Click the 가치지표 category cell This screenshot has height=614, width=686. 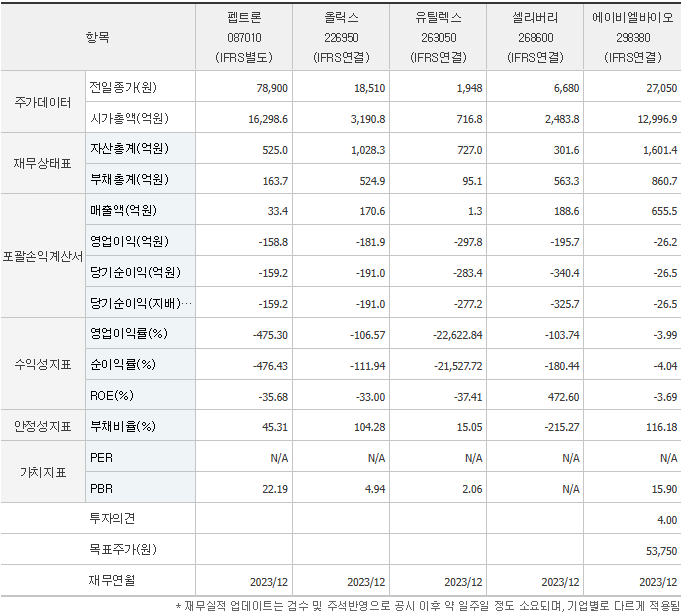click(x=43, y=473)
